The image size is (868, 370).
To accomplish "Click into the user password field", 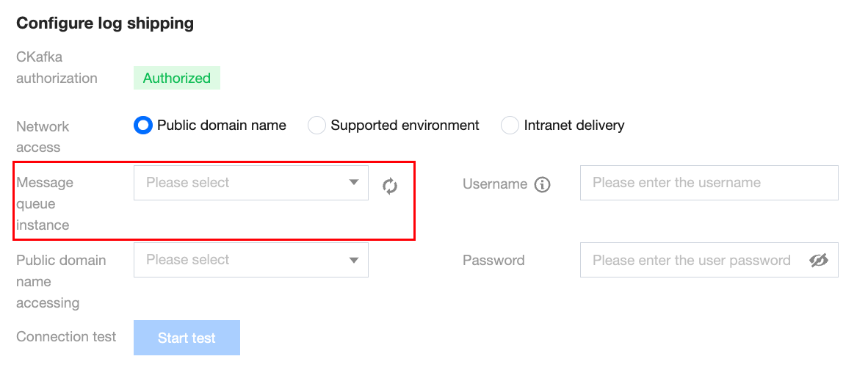I will 690,260.
